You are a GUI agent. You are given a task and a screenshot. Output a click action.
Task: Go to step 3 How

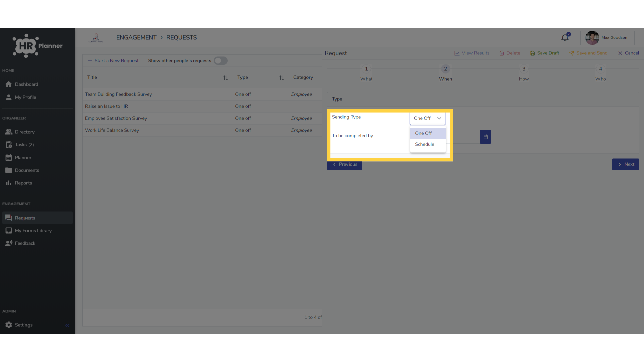pyautogui.click(x=524, y=73)
